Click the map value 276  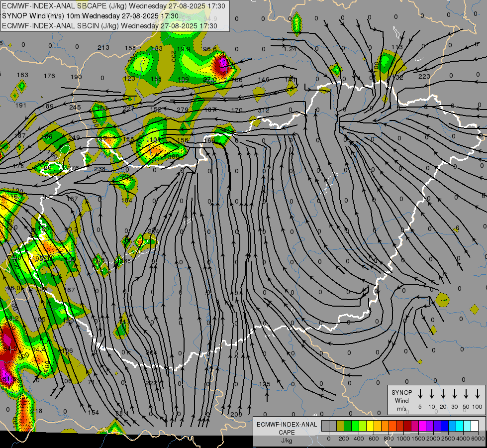(73, 168)
